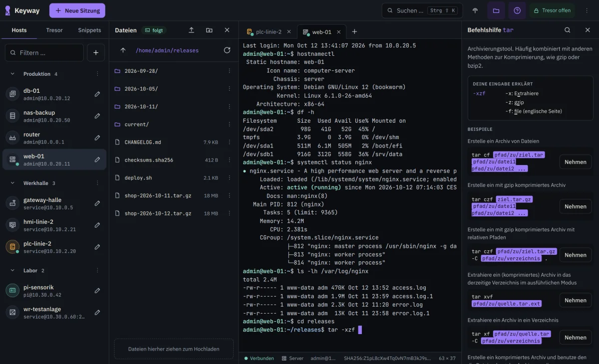Screen dimensions: 599x364
Task: Create a new folder in Dateien
Action: (209, 30)
